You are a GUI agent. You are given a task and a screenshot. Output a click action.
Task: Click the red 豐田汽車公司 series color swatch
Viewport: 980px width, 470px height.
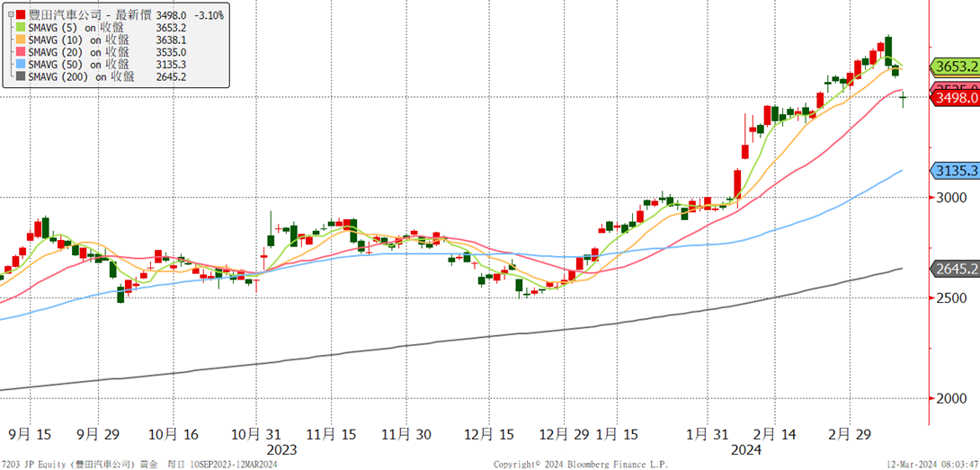(x=22, y=14)
